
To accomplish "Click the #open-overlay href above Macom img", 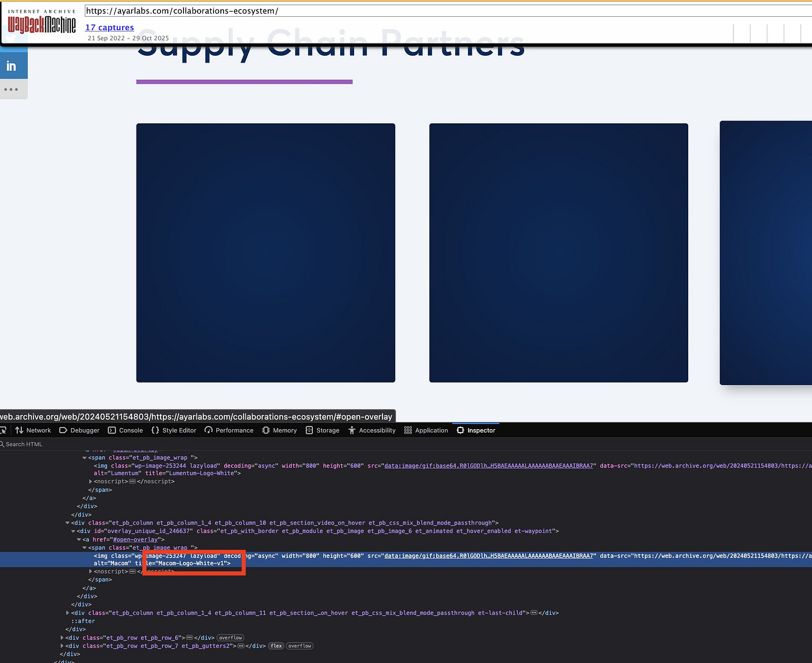I will (x=136, y=540).
